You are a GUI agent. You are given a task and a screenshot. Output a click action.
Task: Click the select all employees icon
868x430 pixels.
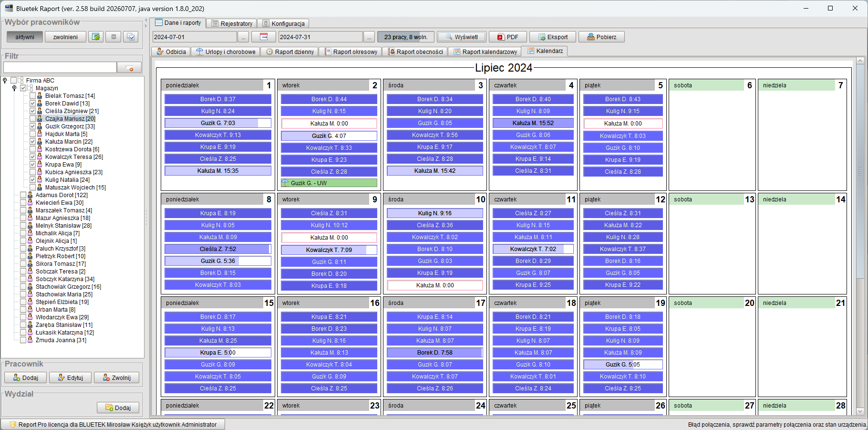coord(131,37)
